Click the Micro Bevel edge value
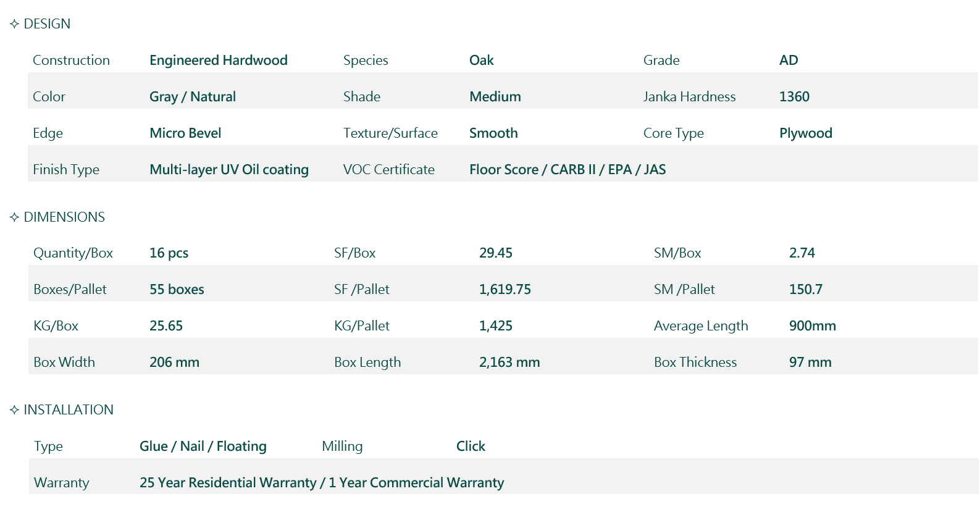Image resolution: width=980 pixels, height=520 pixels. tap(185, 133)
